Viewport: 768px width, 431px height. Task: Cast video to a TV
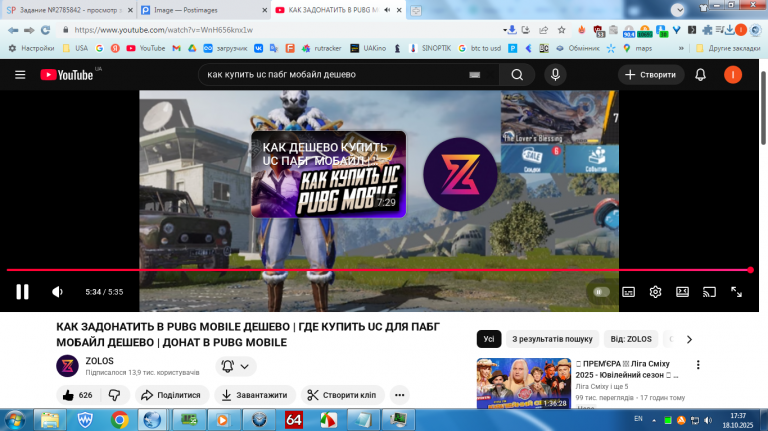click(709, 292)
